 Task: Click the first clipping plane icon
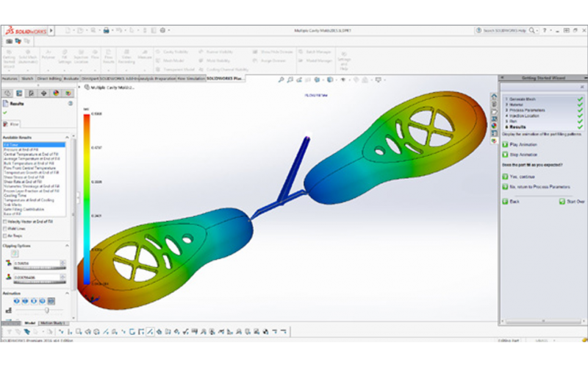tap(8, 263)
